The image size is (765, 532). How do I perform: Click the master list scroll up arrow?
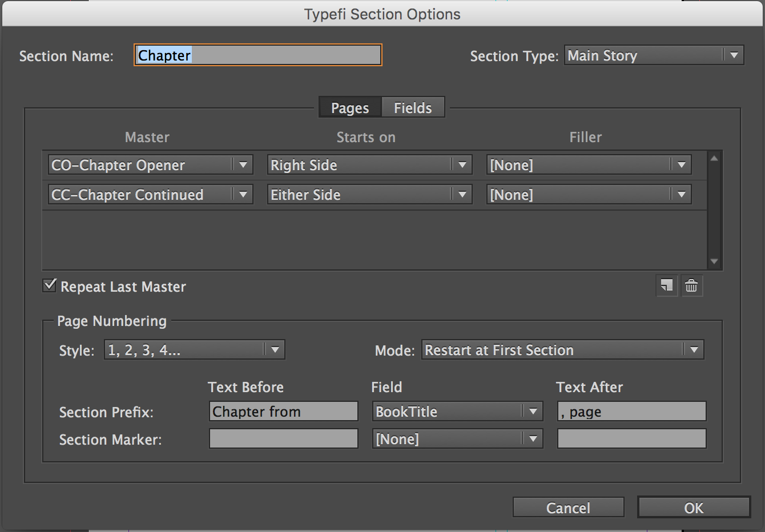pos(714,159)
